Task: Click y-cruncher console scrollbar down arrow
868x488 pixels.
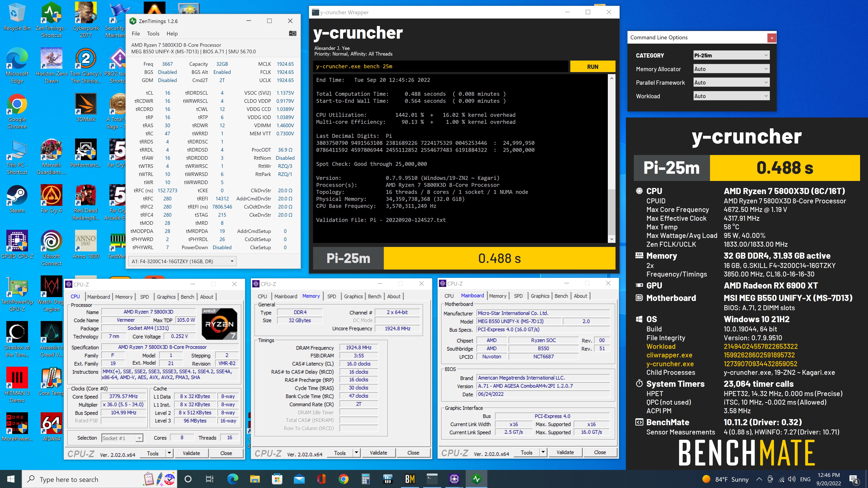Action: 612,239
